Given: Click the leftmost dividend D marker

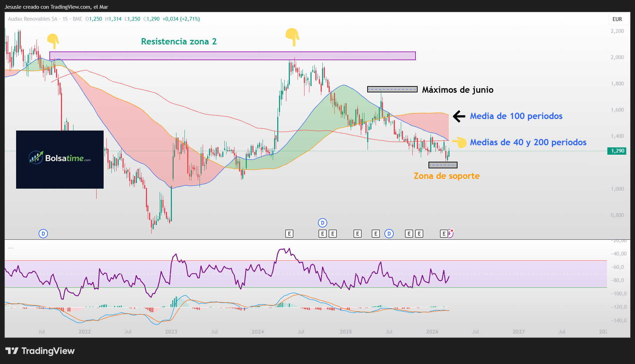Looking at the screenshot, I should click(x=43, y=233).
